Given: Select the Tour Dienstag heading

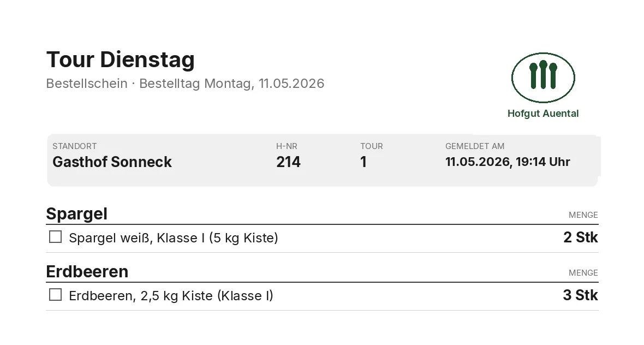Looking at the screenshot, I should 120,60.
